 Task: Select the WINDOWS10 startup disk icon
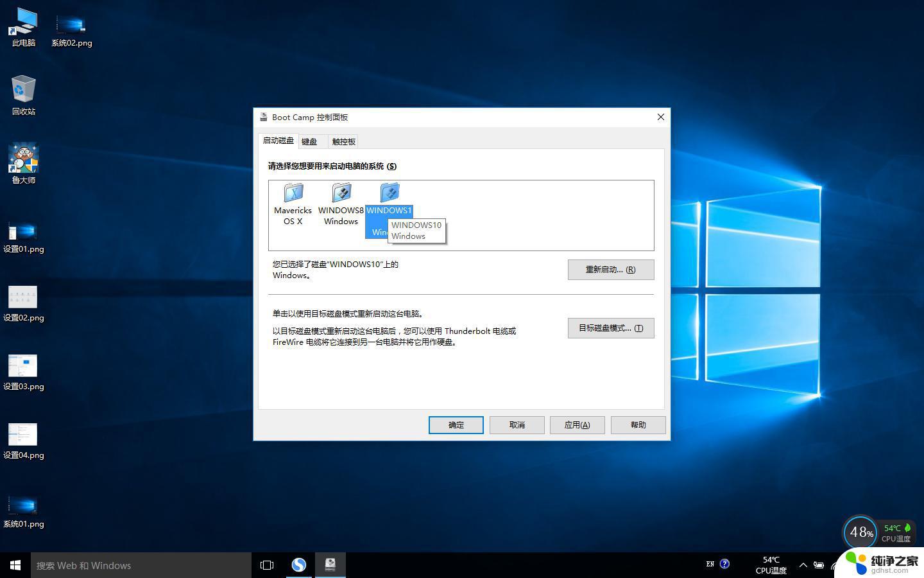tap(389, 192)
